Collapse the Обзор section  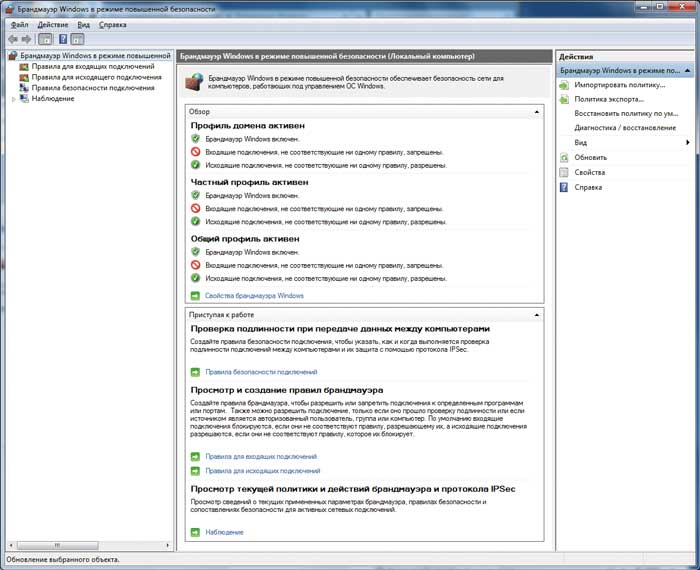click(x=537, y=112)
